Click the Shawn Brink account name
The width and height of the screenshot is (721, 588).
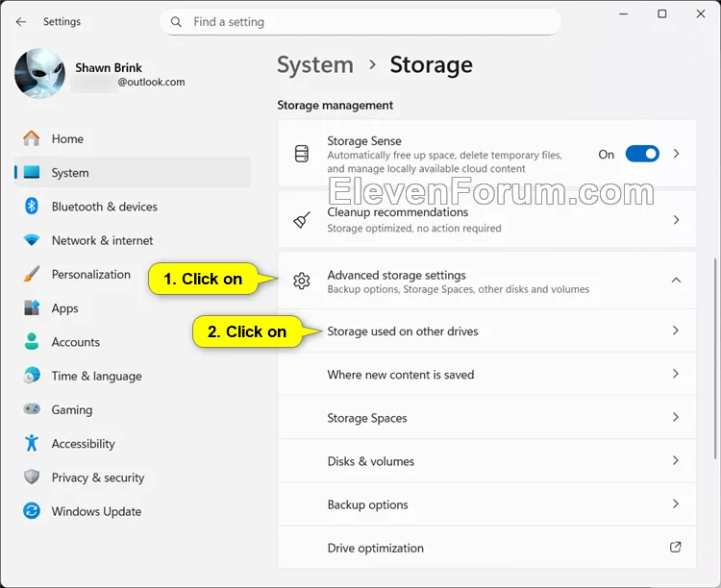click(109, 67)
